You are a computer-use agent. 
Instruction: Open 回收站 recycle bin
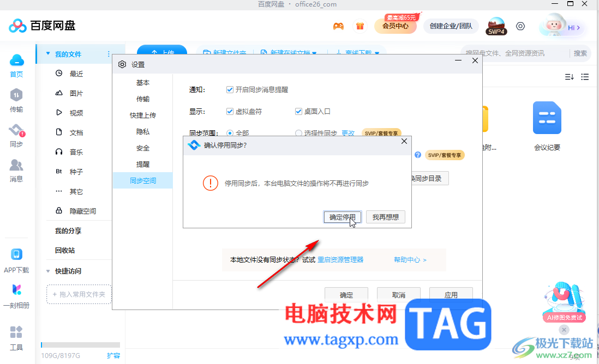pos(65,250)
